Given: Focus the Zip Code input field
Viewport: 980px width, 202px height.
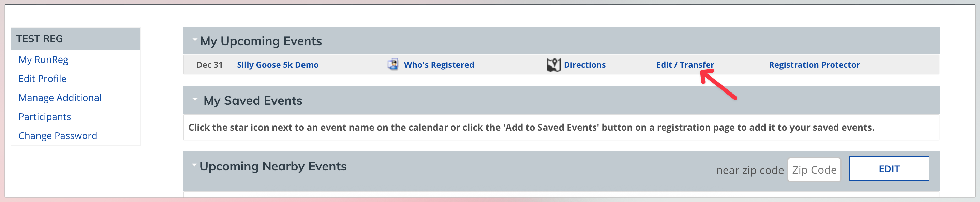Looking at the screenshot, I should (x=814, y=170).
